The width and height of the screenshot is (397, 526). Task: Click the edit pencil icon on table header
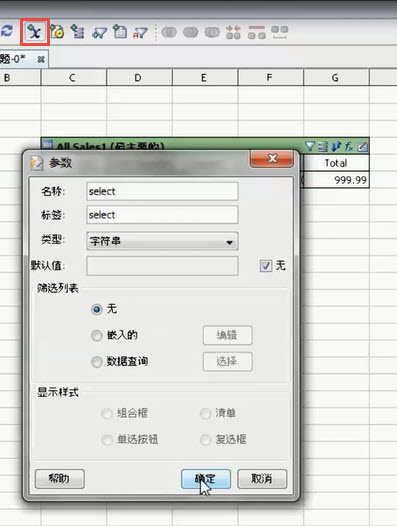tap(362, 146)
